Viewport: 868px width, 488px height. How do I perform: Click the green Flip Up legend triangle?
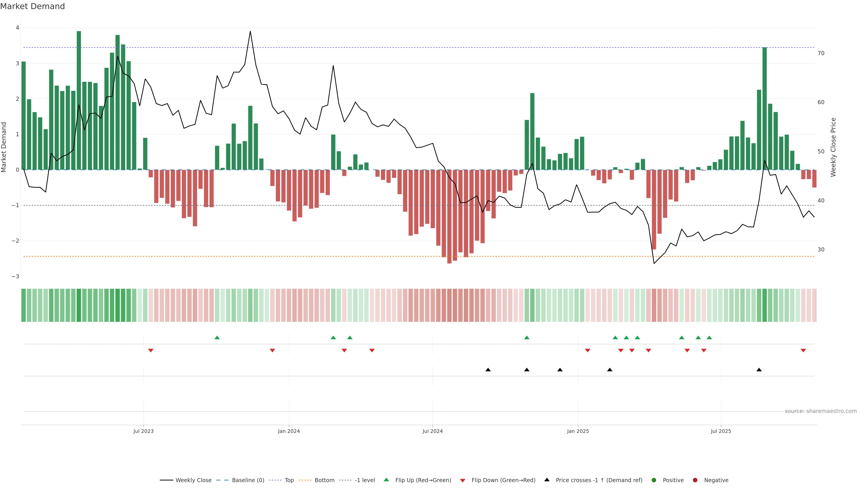(387, 480)
